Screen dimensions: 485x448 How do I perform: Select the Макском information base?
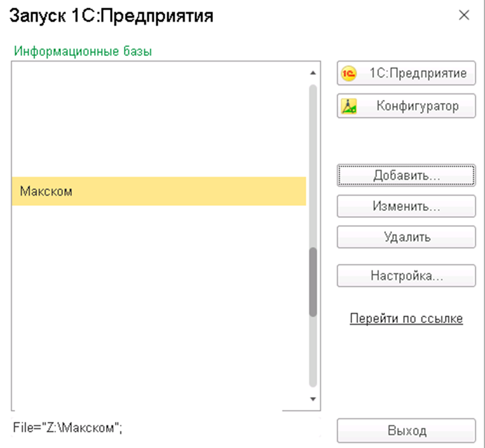click(x=159, y=191)
